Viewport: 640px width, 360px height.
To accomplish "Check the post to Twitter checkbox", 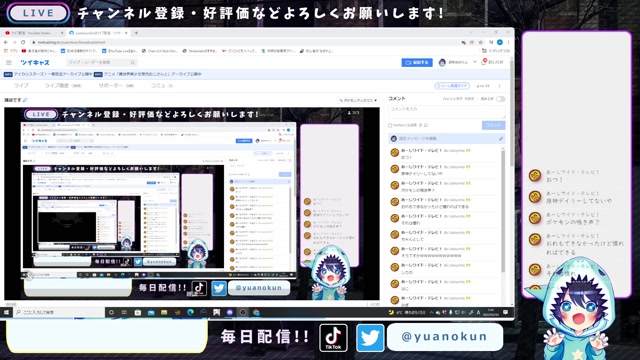I will 390,125.
